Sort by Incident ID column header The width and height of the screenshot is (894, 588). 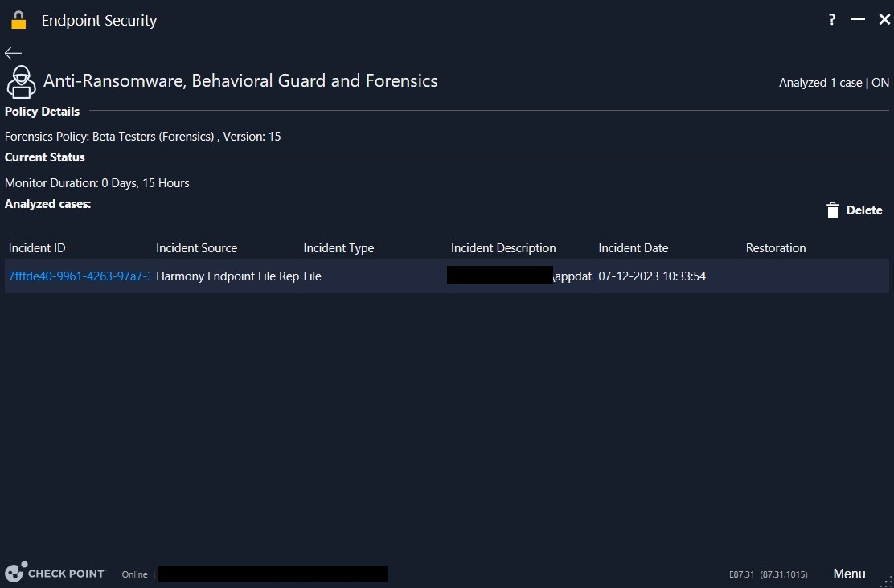click(x=37, y=248)
